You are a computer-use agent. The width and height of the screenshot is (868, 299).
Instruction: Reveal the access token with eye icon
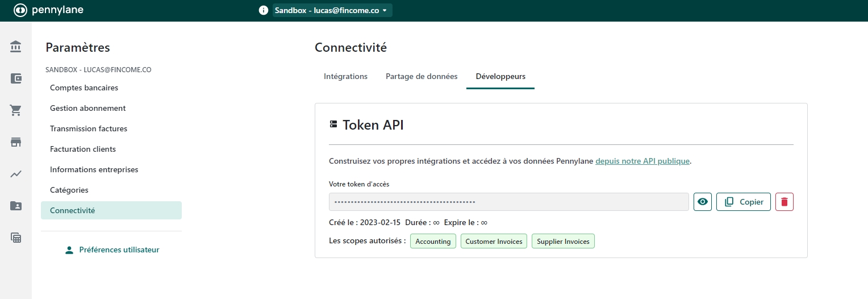pyautogui.click(x=703, y=202)
